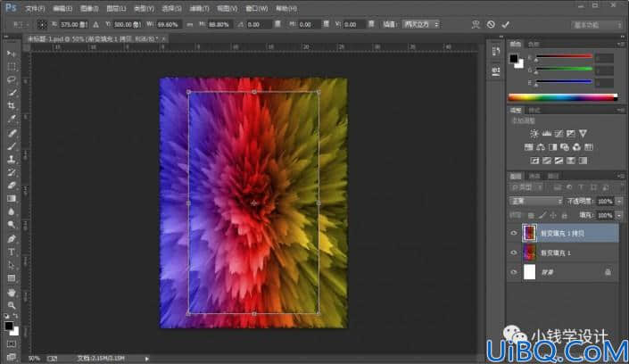The width and height of the screenshot is (629, 364).
Task: Select the Quick Selection wand tool
Action: (12, 93)
